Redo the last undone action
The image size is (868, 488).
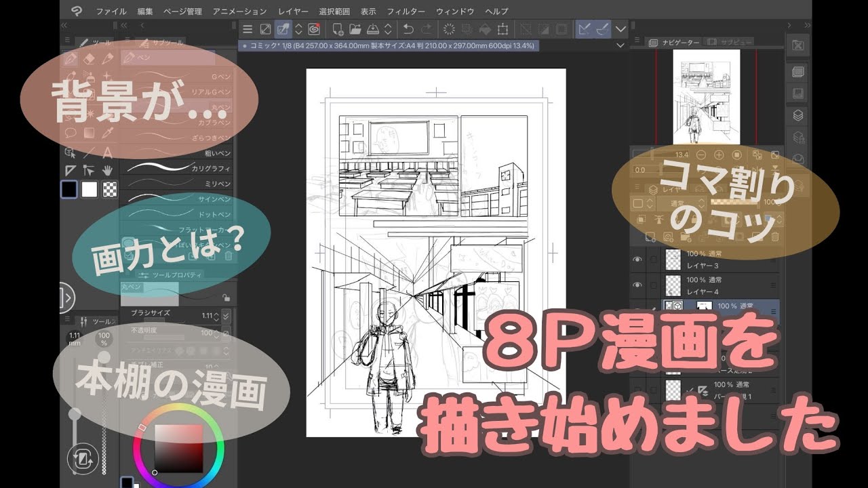(426, 29)
